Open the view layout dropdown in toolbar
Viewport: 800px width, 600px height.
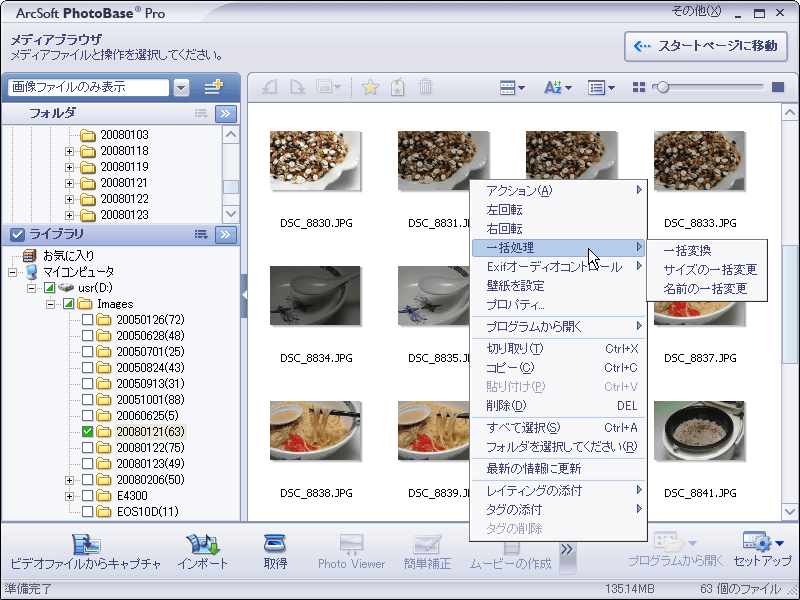[512, 88]
